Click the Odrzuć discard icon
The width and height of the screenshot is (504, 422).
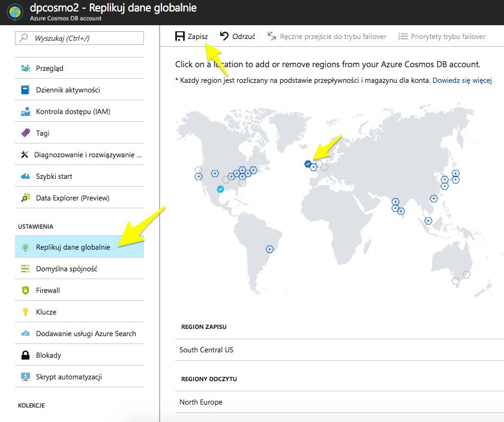(224, 37)
